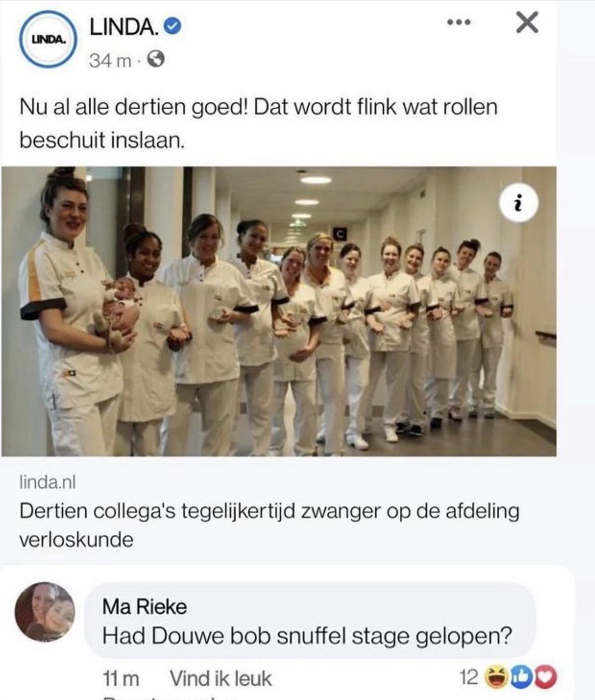This screenshot has height=700, width=595.
Task: Open the 34 m post timestamp
Action: tap(110, 61)
